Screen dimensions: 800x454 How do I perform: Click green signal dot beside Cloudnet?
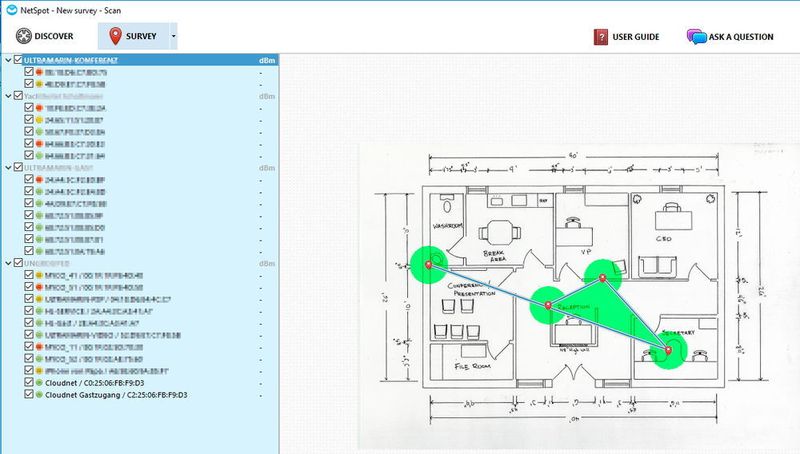[39, 383]
